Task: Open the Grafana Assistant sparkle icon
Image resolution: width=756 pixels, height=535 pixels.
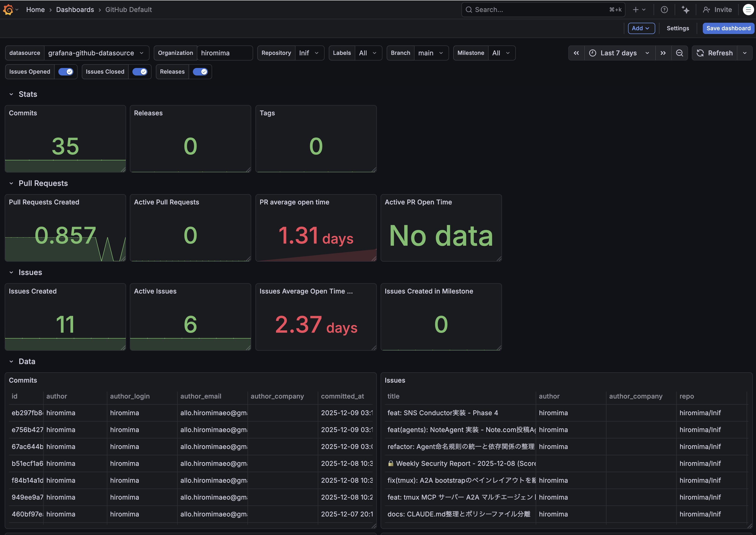Action: [x=685, y=10]
